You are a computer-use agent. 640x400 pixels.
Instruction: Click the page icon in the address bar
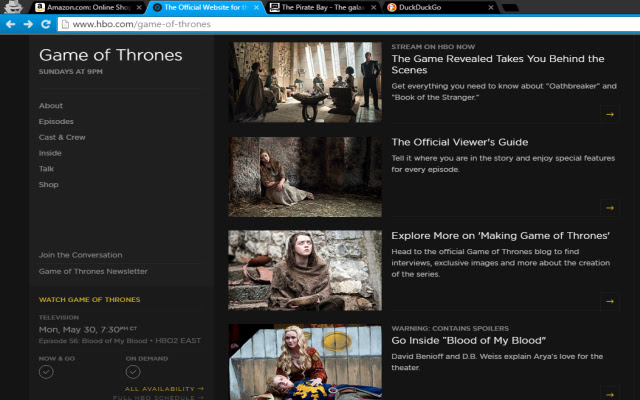coord(64,24)
